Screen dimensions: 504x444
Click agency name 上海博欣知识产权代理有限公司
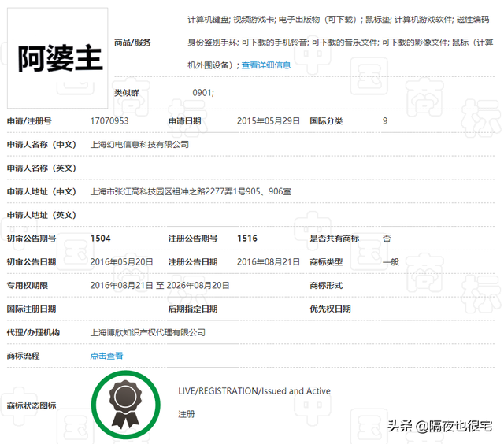[148, 332]
